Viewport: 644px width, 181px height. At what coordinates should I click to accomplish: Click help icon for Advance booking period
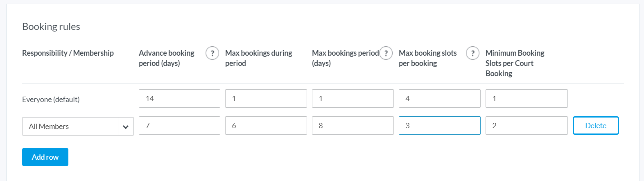tap(212, 53)
